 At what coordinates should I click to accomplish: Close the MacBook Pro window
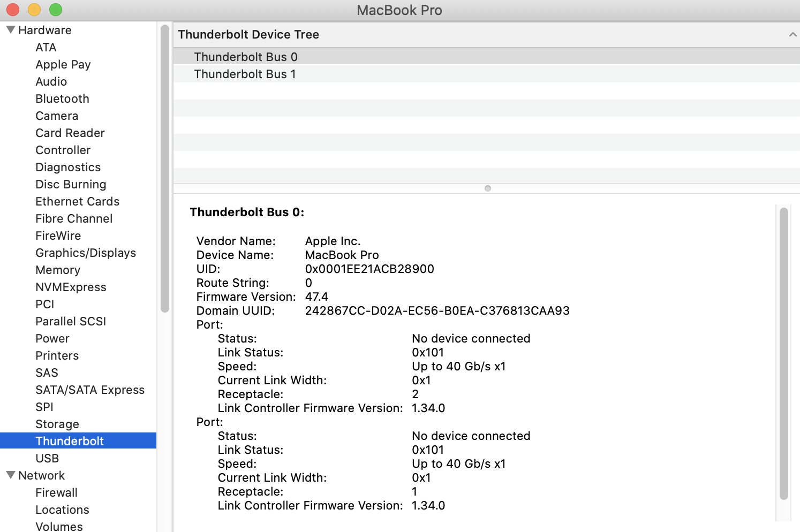pos(13,10)
